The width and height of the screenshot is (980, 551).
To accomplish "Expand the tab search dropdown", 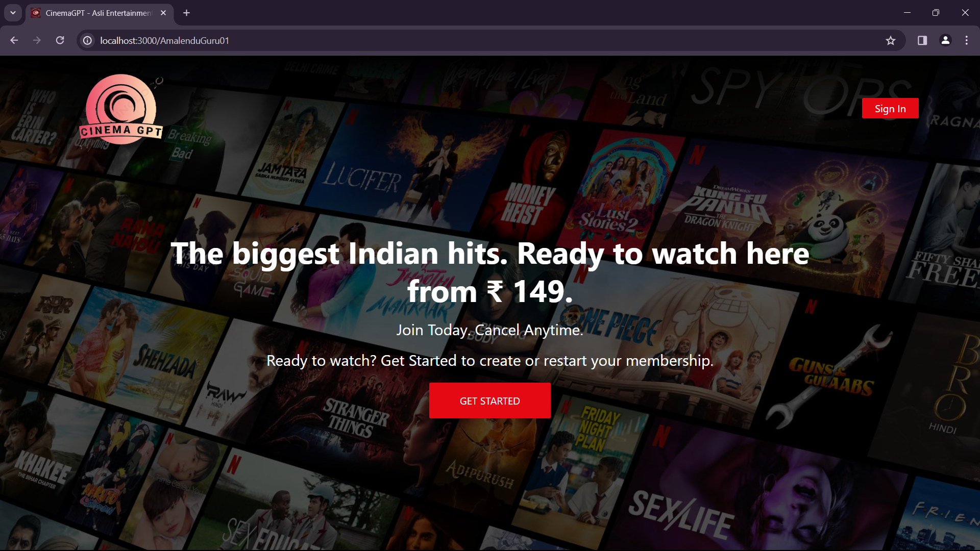I will click(13, 13).
